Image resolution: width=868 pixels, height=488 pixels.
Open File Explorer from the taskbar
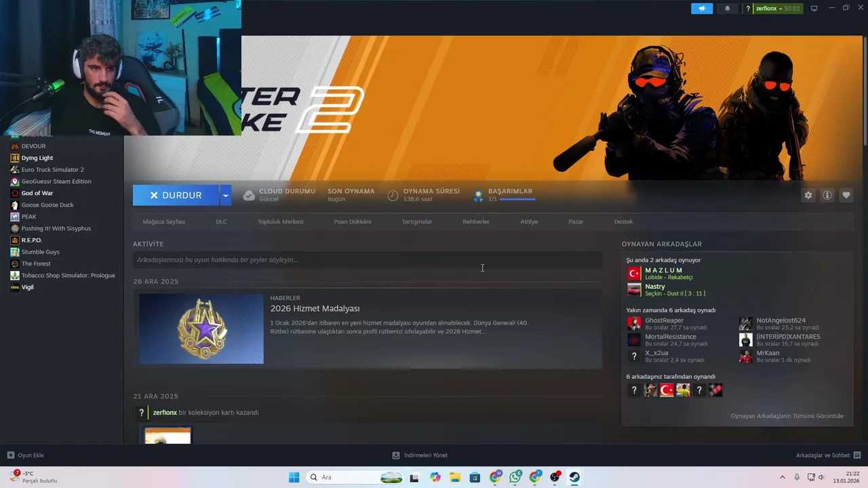[454, 477]
